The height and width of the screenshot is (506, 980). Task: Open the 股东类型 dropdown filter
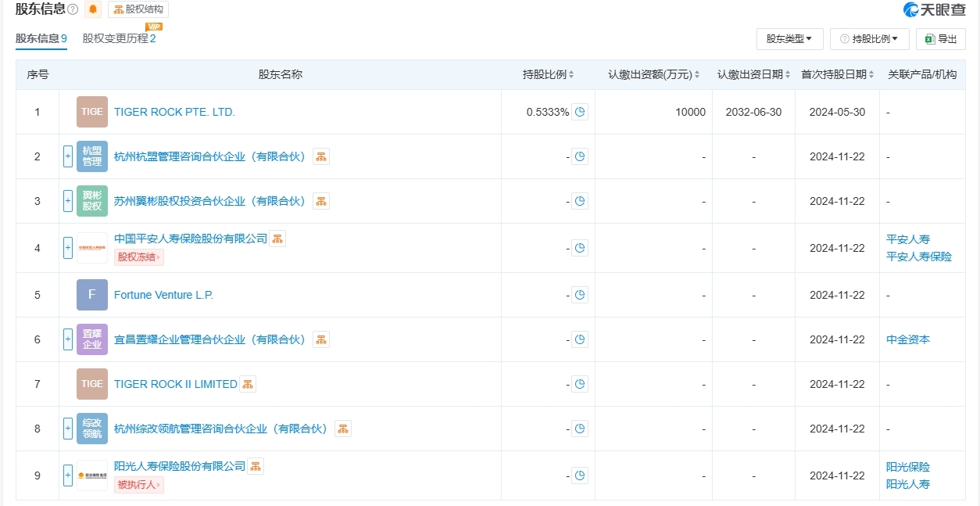point(789,38)
